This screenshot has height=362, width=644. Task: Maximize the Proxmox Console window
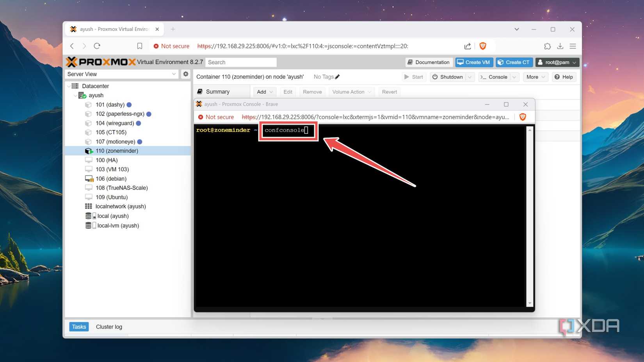(x=506, y=104)
